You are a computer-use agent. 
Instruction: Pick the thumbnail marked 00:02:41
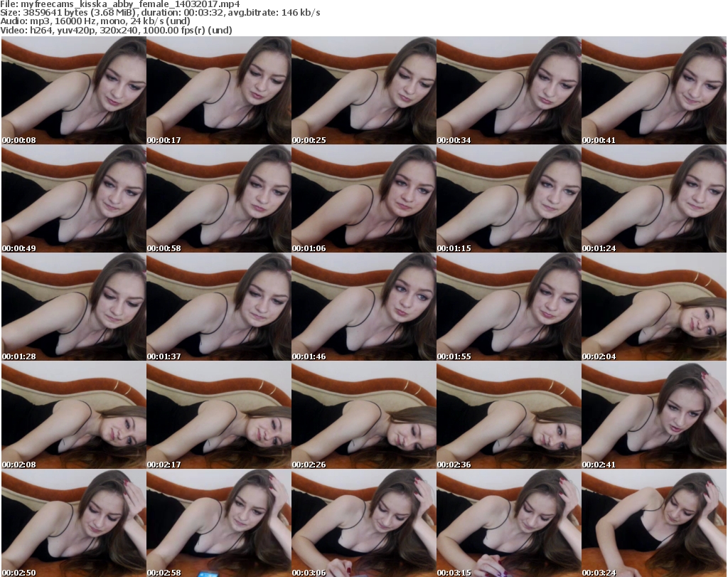pos(654,415)
